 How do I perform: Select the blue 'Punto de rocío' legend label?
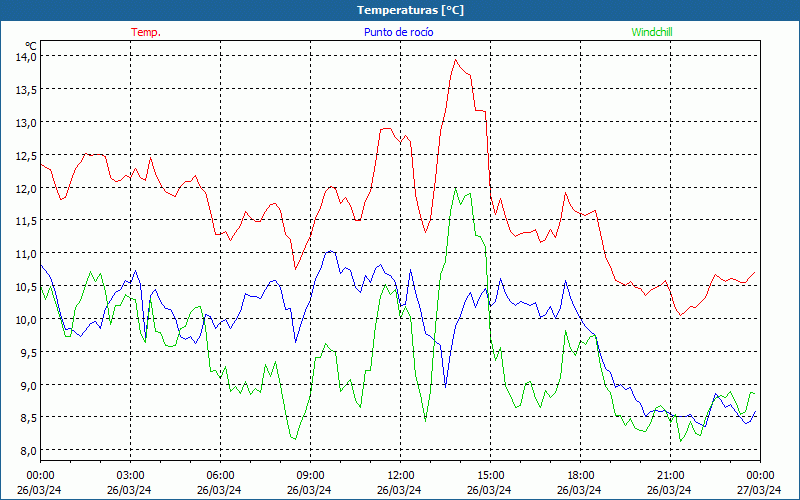[x=398, y=32]
